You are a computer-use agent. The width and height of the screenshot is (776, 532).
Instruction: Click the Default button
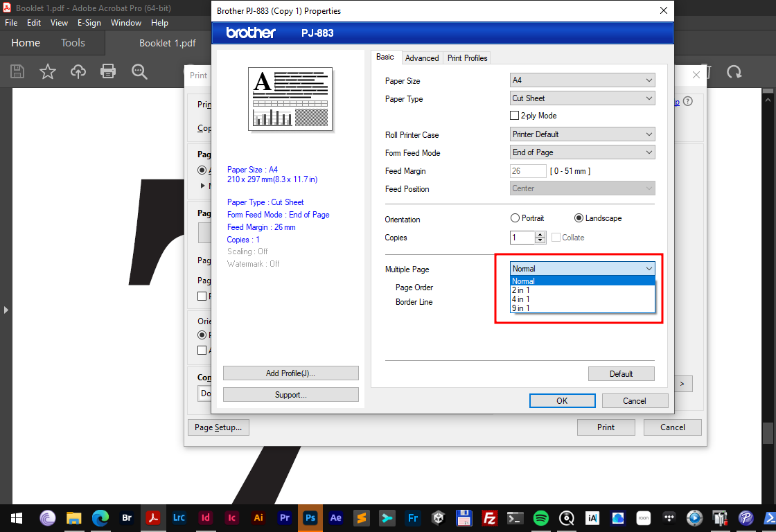(621, 373)
